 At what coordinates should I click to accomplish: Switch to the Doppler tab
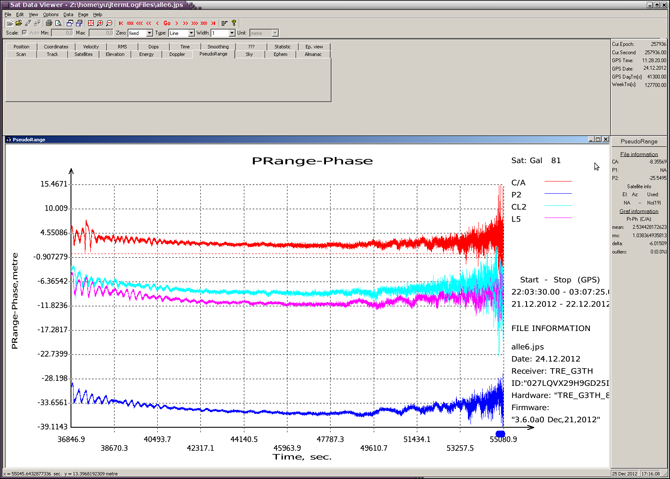coord(177,54)
